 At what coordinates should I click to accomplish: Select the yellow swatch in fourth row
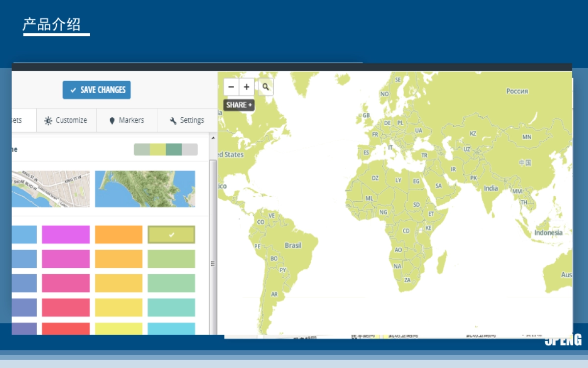pyautogui.click(x=119, y=308)
